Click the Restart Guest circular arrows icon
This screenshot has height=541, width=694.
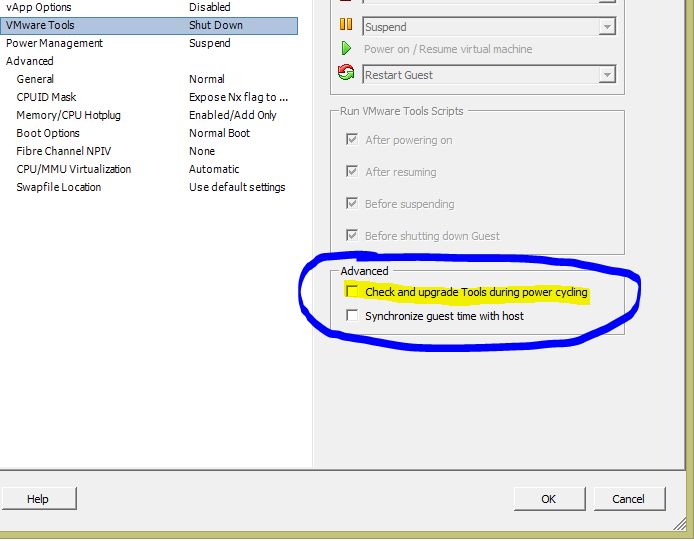(346, 72)
